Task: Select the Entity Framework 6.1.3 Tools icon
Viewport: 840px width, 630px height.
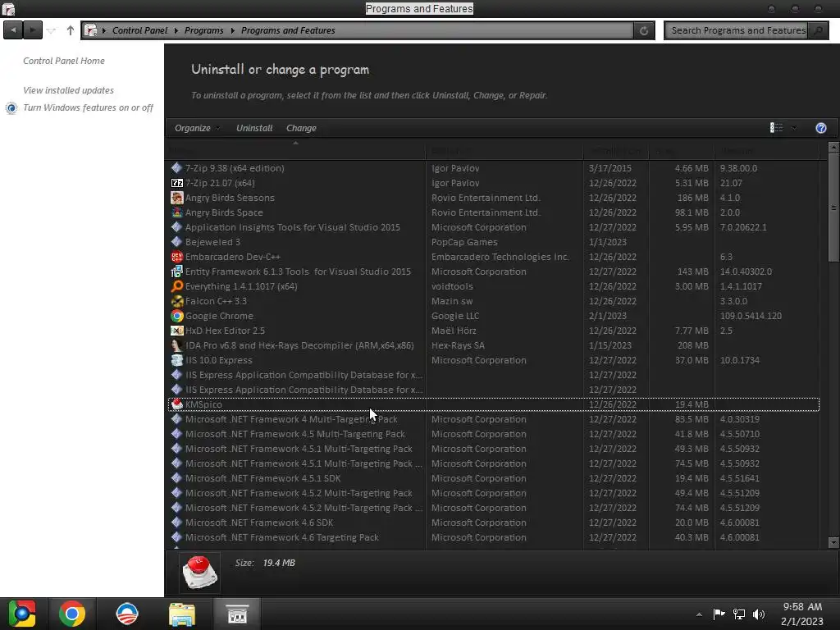Action: (x=177, y=272)
